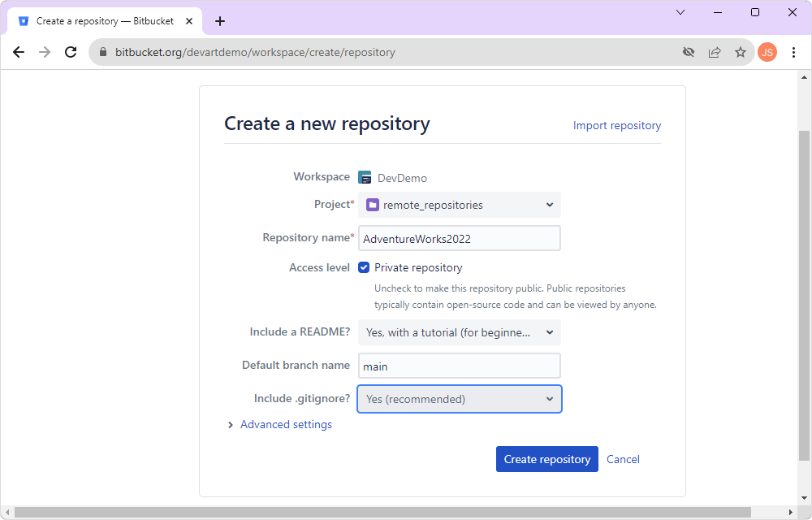This screenshot has height=520, width=812.
Task: Click the share icon in the toolbar
Action: 714,51
